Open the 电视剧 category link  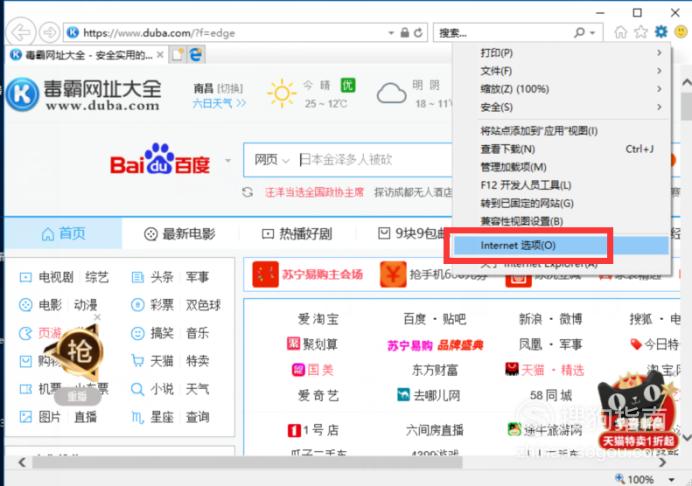click(56, 277)
